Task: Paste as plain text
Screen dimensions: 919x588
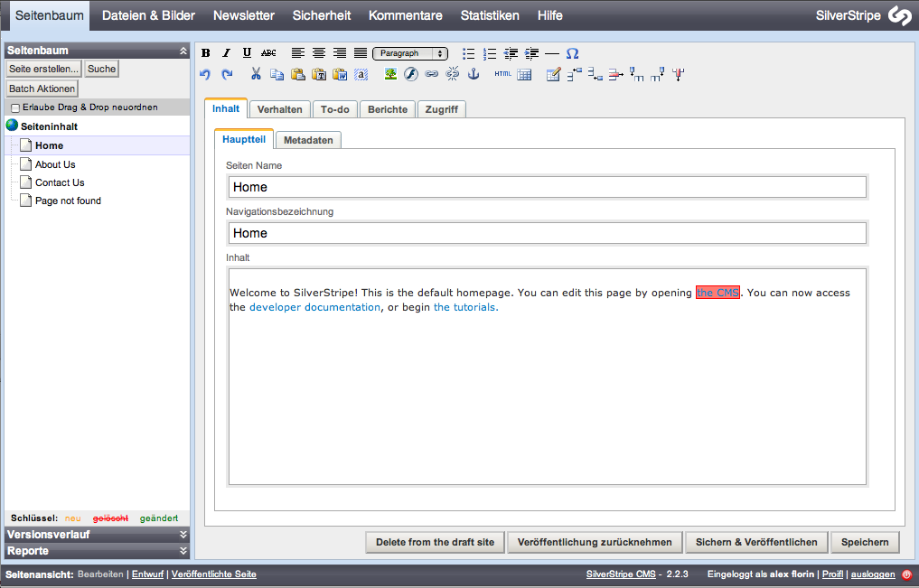Action: (x=319, y=74)
